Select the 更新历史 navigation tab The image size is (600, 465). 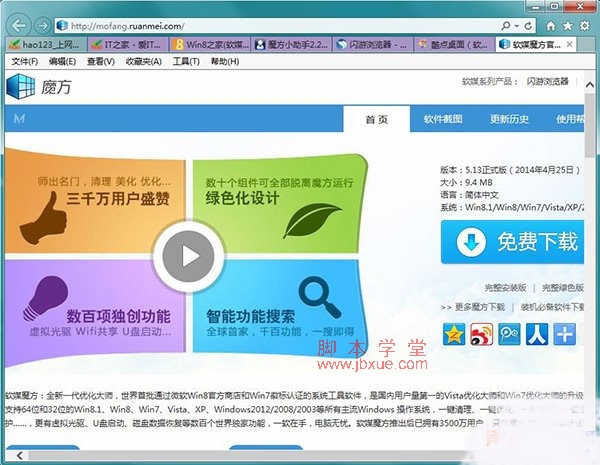pyautogui.click(x=509, y=119)
